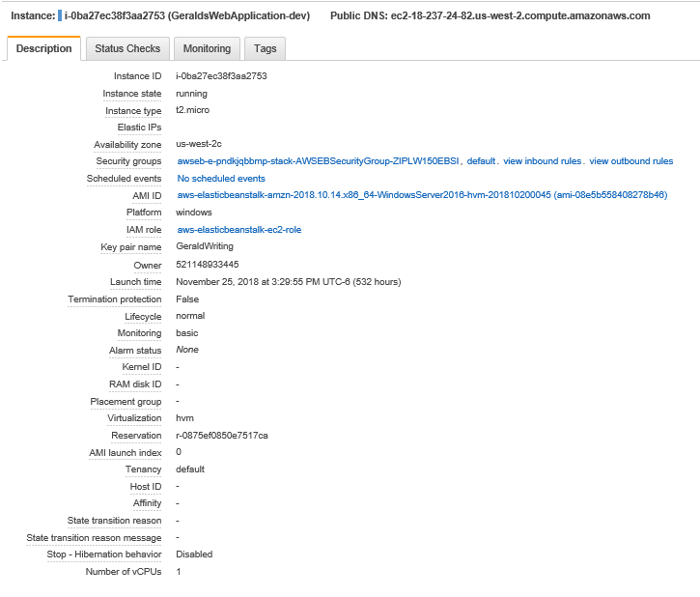Open the aws-elasticbeanstalk AMI ID link
The width and height of the screenshot is (700, 597).
coord(422,195)
